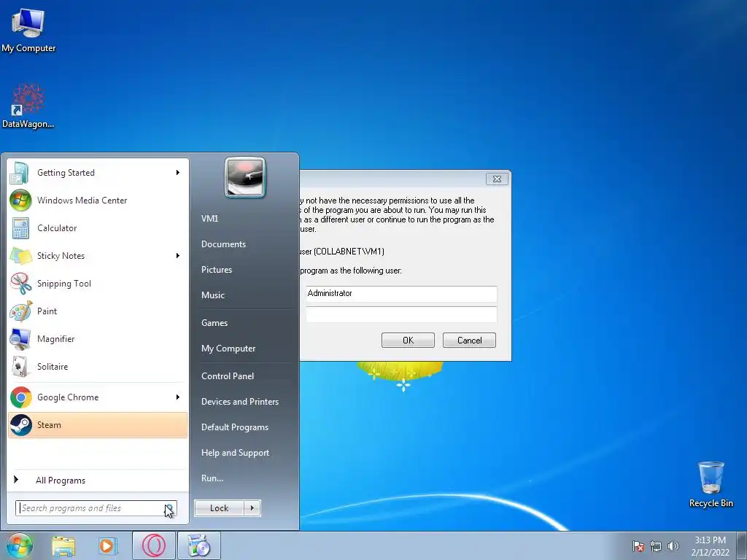This screenshot has height=560, width=747.
Task: Click the Lock button
Action: click(x=219, y=508)
